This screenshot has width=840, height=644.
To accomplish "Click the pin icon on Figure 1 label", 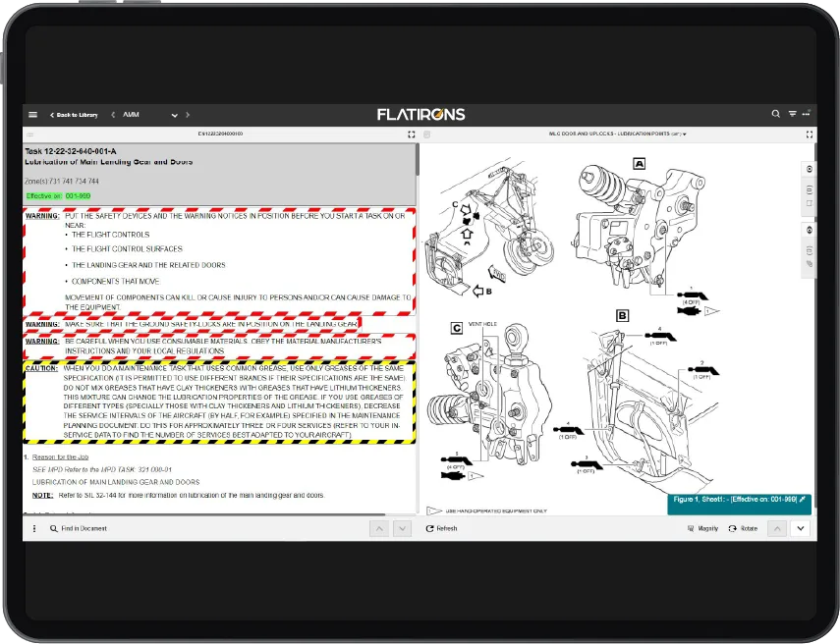I will click(x=802, y=500).
